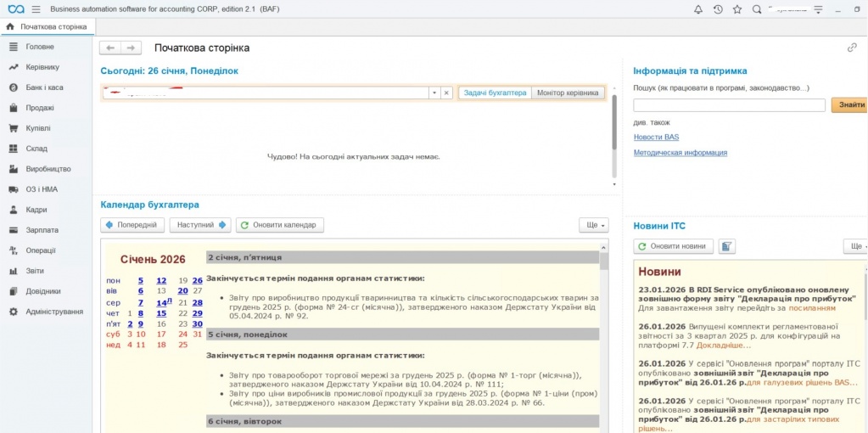868x433 pixels.
Task: Open the history clock icon
Action: coord(718,9)
